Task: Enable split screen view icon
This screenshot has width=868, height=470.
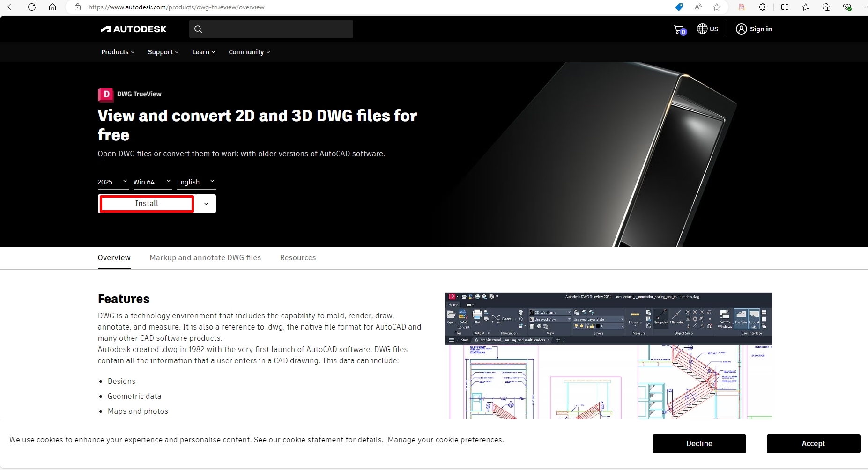Action: 785,7
